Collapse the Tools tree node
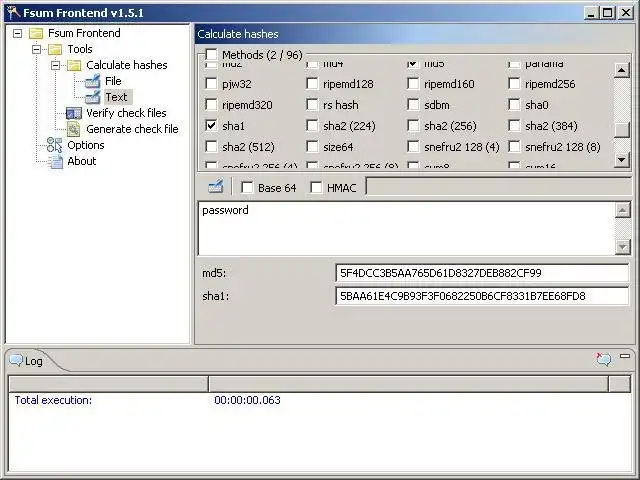The width and height of the screenshot is (640, 480). point(36,49)
